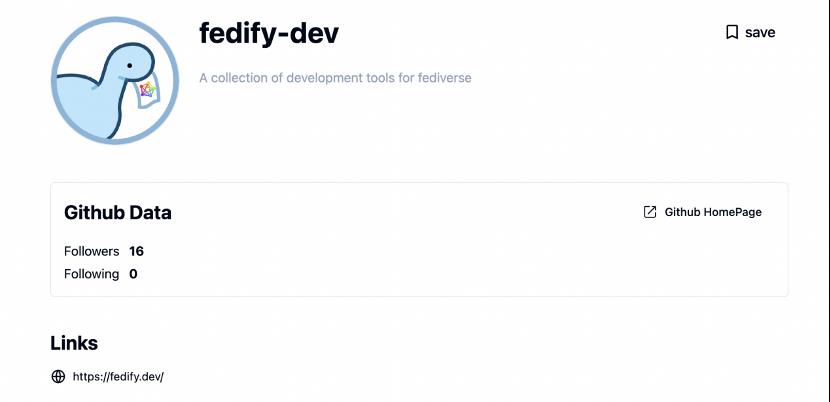Click the rainbow fediverse logo in the avatar
The image size is (830, 402).
point(148,89)
